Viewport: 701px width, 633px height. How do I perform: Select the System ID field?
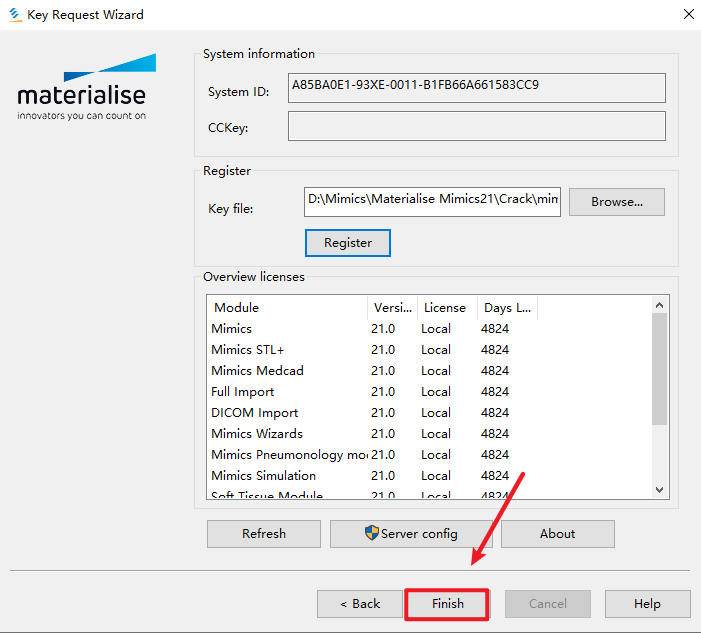(x=476, y=88)
